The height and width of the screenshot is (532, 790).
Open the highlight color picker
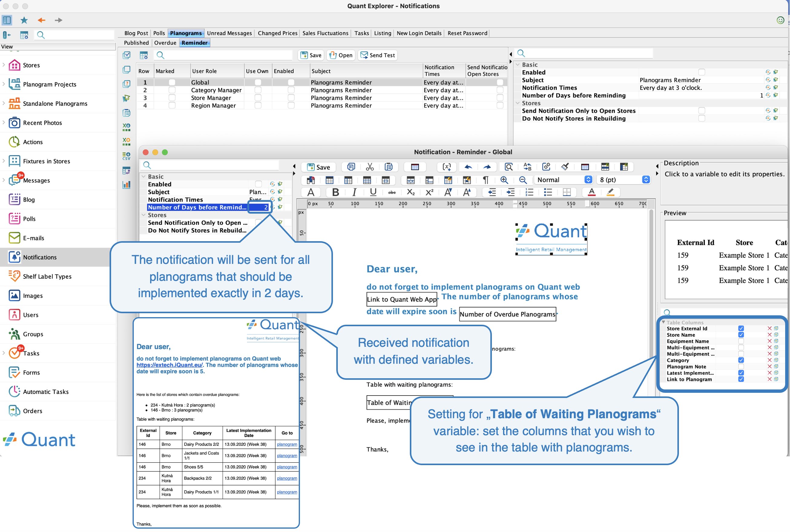click(x=611, y=192)
